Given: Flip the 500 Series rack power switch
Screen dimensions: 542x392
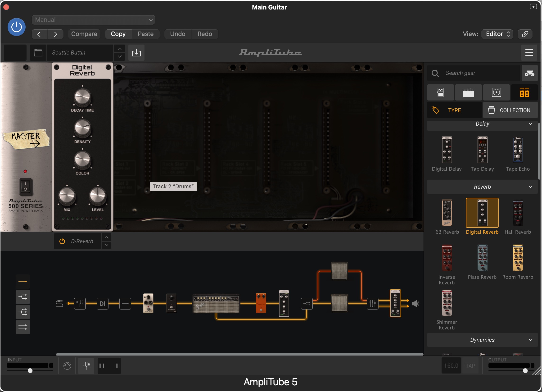Looking at the screenshot, I should pyautogui.click(x=26, y=187).
